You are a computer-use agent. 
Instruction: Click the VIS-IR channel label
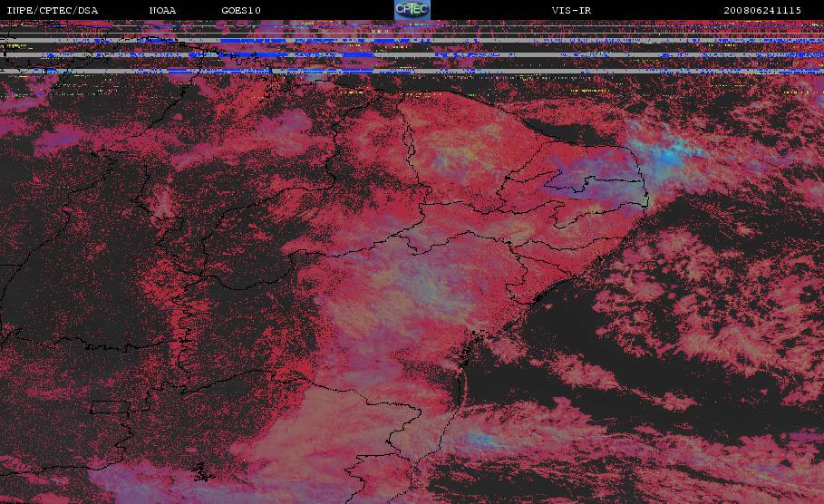[x=571, y=11]
